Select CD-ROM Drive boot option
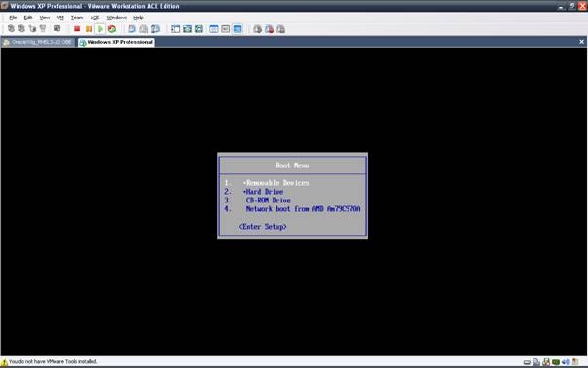The width and height of the screenshot is (588, 368). [x=269, y=201]
